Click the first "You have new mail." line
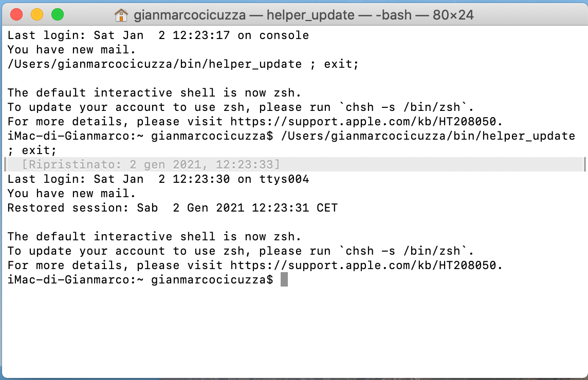The width and height of the screenshot is (588, 380). coord(71,50)
